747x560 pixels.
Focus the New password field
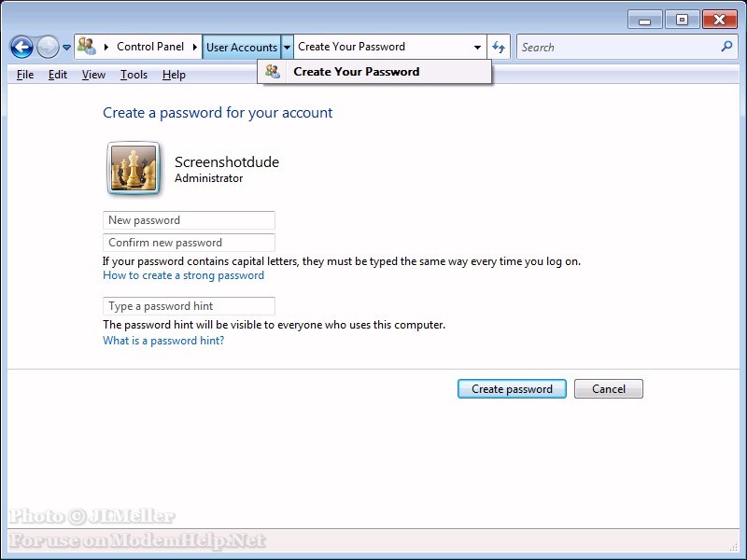189,220
